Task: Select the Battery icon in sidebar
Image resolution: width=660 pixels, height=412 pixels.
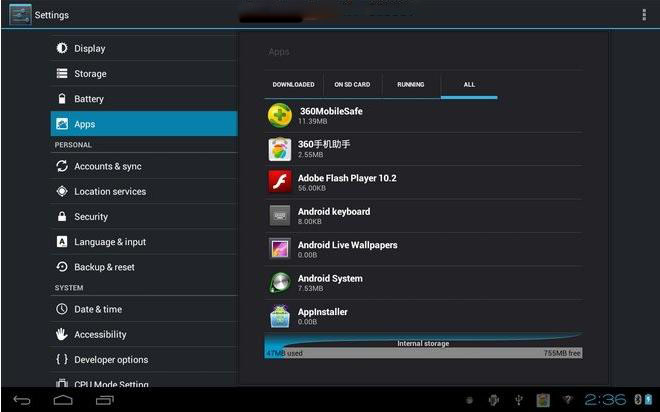Action: click(62, 99)
